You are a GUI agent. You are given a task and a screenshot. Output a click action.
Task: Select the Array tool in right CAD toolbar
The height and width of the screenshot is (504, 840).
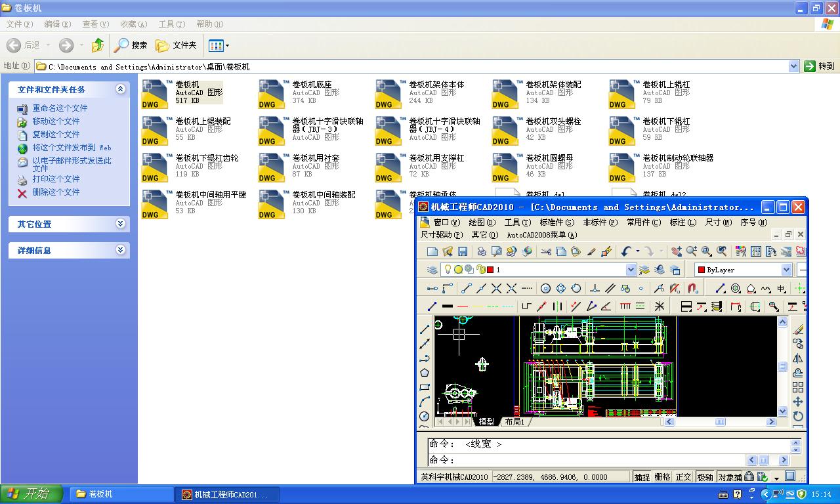[x=798, y=387]
